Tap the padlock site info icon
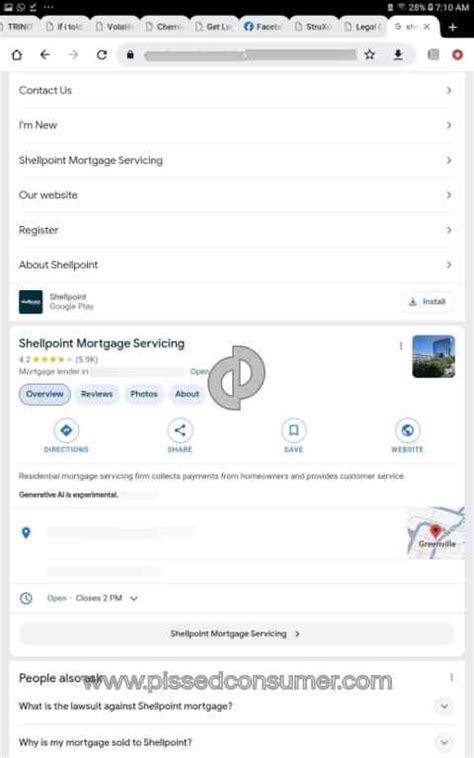The height and width of the screenshot is (758, 474). 130,54
